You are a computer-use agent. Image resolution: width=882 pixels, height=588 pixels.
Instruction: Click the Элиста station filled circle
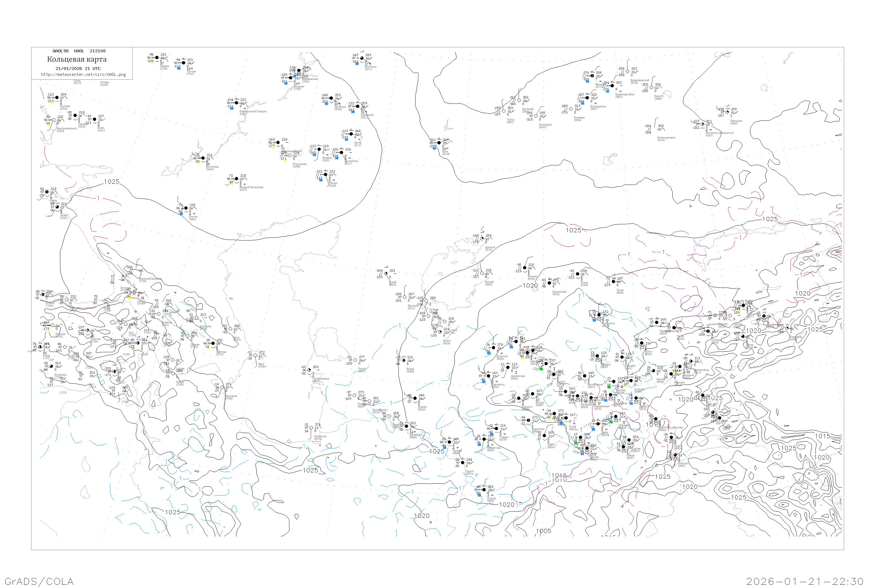click(186, 208)
